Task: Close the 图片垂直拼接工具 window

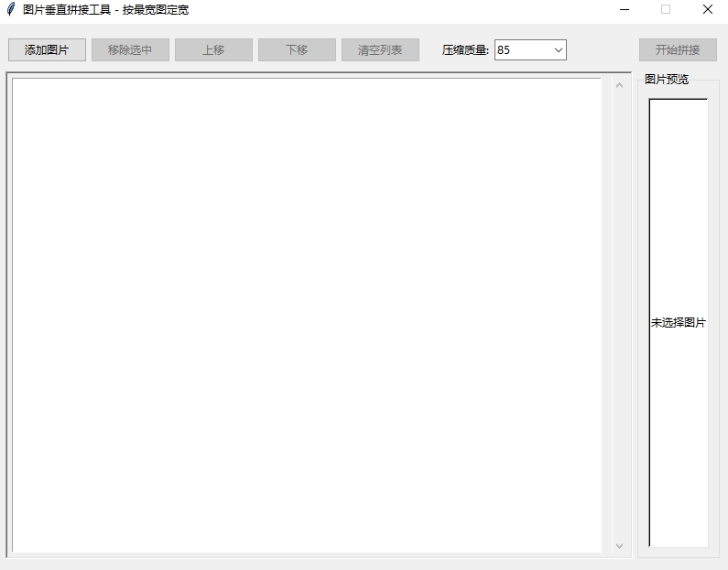Action: pyautogui.click(x=708, y=10)
